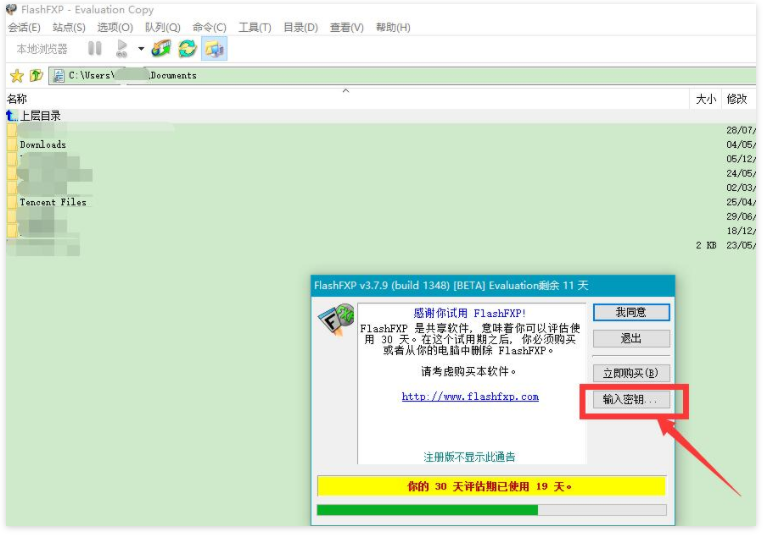Viewport: 765px width, 536px height.
Task: Select the Tencent Files folder row
Action: pyautogui.click(x=381, y=202)
